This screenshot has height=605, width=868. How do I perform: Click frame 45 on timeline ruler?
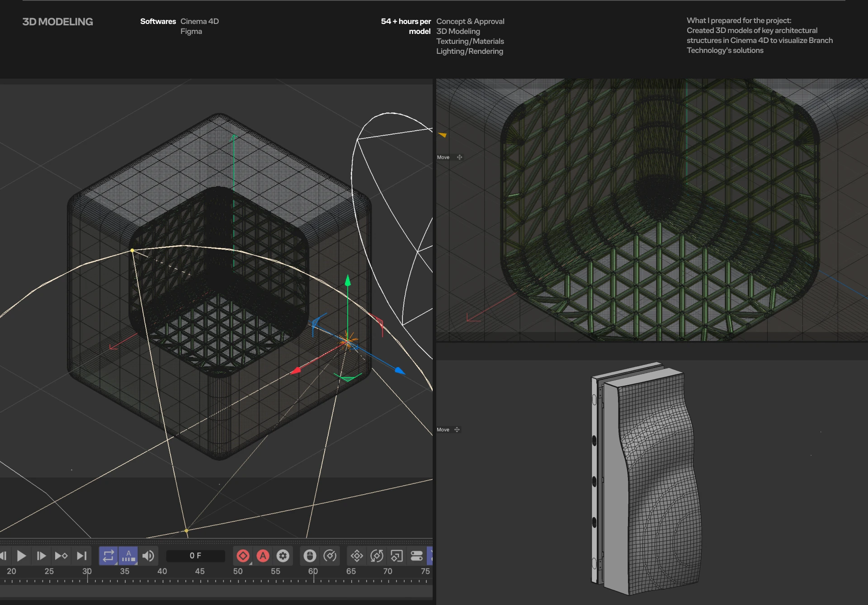click(x=200, y=572)
